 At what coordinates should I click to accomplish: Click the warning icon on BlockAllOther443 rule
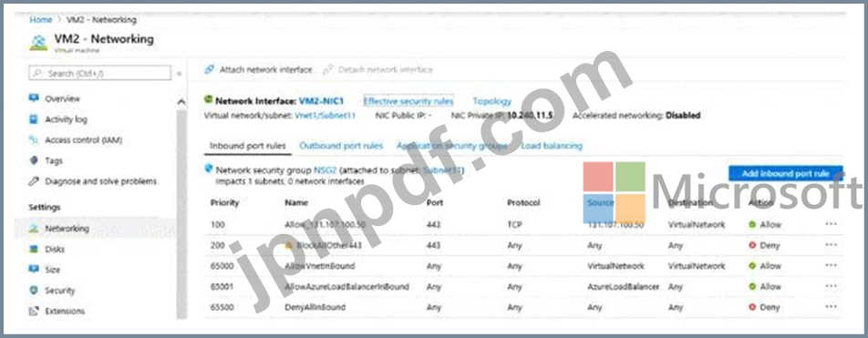pyautogui.click(x=289, y=244)
